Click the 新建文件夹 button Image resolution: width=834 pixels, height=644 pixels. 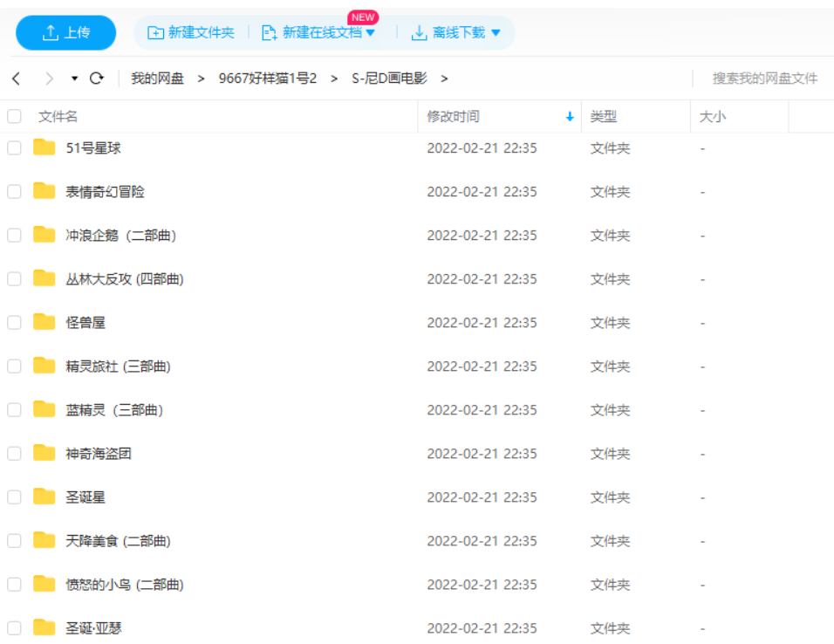pos(191,33)
